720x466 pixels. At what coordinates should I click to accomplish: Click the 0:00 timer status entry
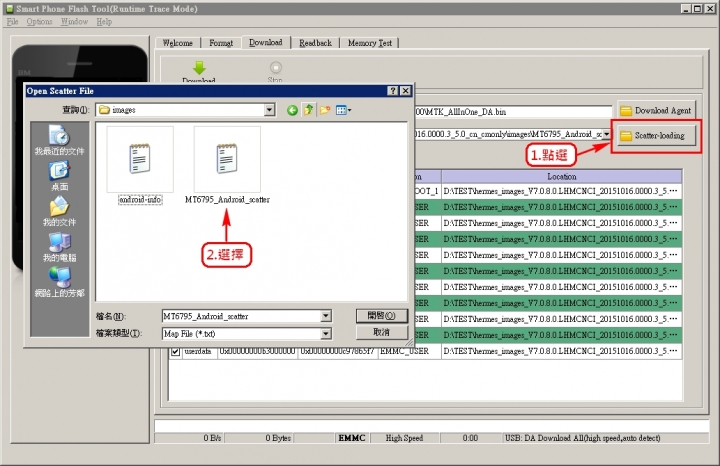470,438
